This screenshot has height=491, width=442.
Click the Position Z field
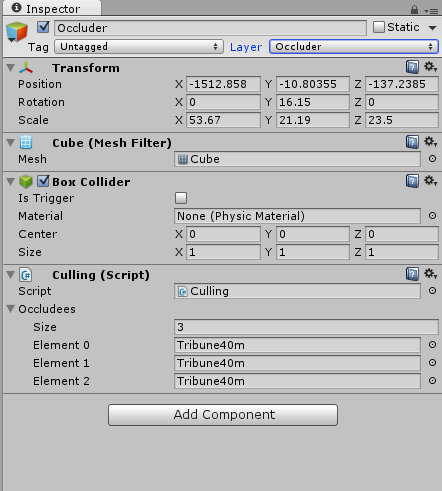(x=402, y=84)
